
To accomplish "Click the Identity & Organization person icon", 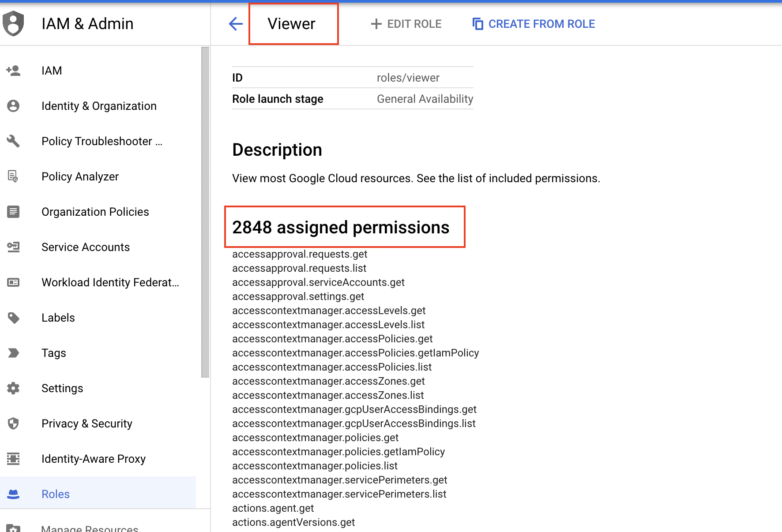I will [13, 106].
